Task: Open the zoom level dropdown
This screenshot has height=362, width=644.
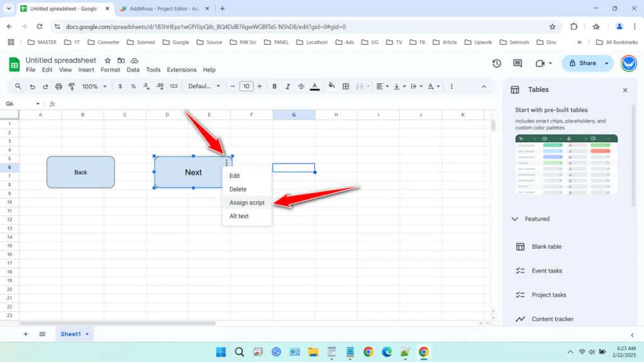Action: click(93, 86)
